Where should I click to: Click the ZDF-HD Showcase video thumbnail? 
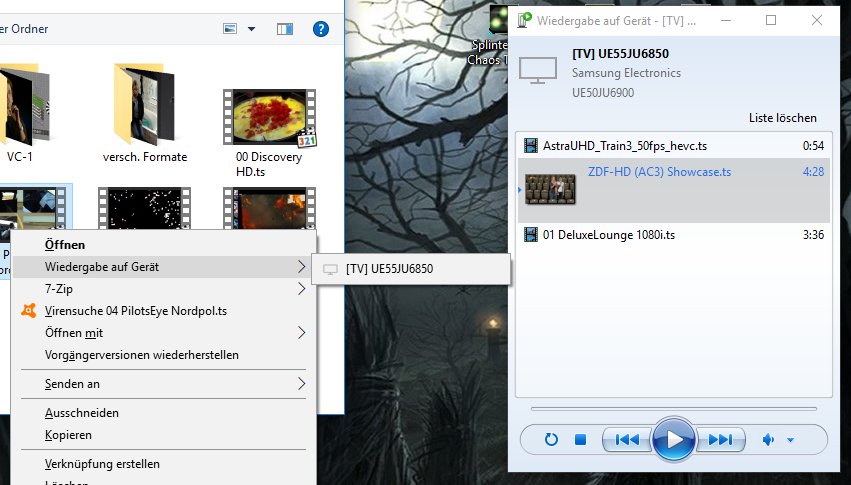pyautogui.click(x=551, y=189)
